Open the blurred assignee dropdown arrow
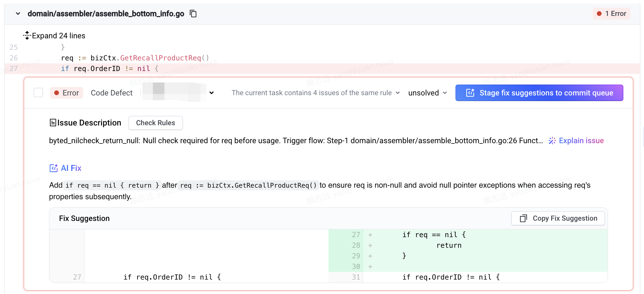 pyautogui.click(x=212, y=93)
